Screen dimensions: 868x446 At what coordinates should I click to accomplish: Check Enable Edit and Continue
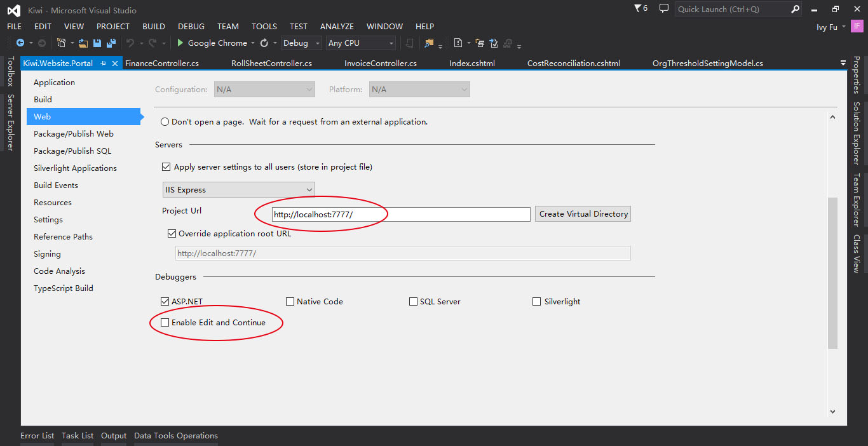[165, 323]
